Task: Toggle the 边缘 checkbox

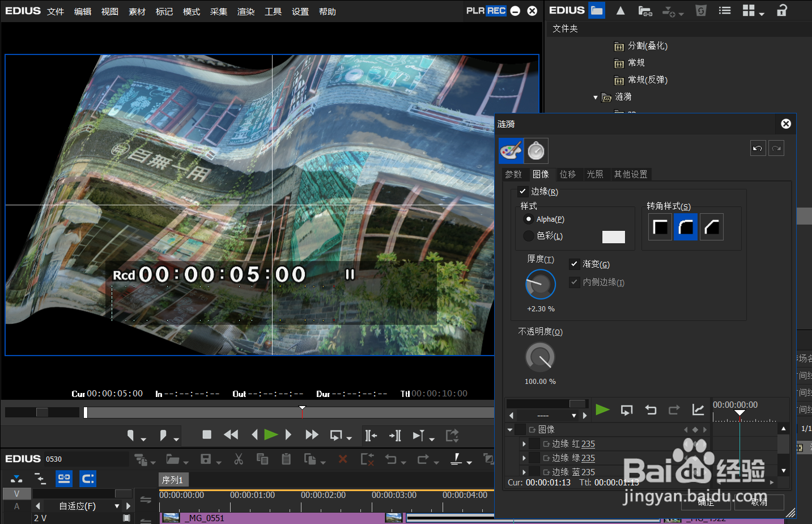Action: pos(522,192)
